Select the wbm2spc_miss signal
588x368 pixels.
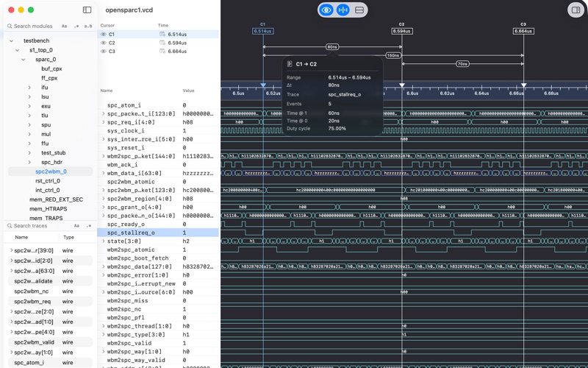coord(127,301)
